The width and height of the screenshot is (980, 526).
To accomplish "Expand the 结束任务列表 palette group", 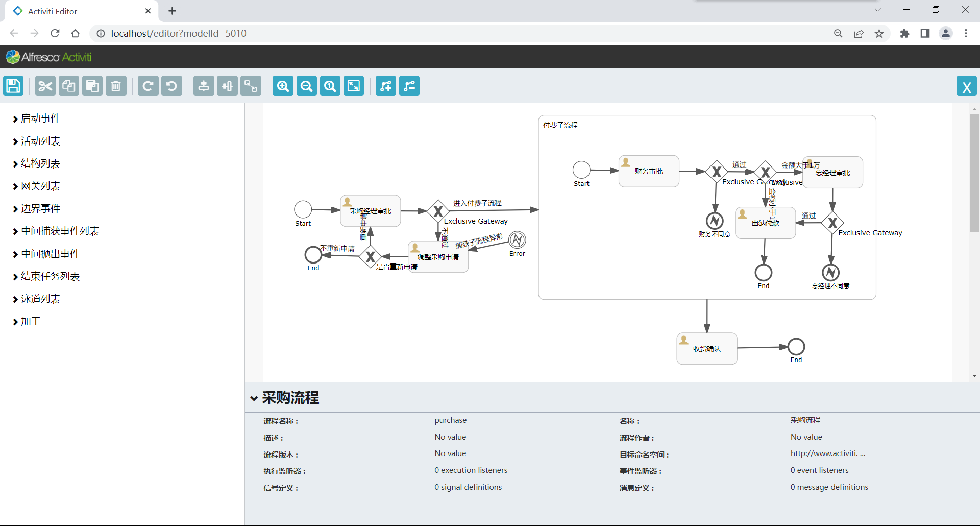I will (x=46, y=276).
